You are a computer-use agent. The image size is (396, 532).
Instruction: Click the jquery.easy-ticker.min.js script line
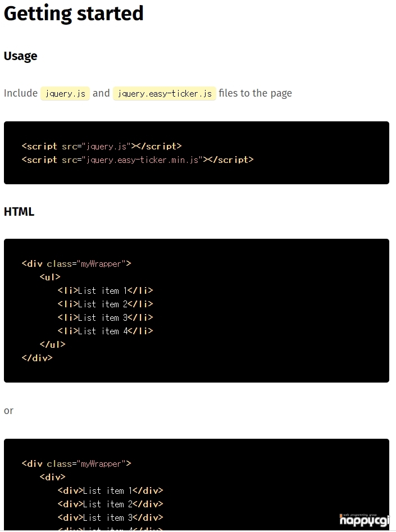pyautogui.click(x=138, y=160)
